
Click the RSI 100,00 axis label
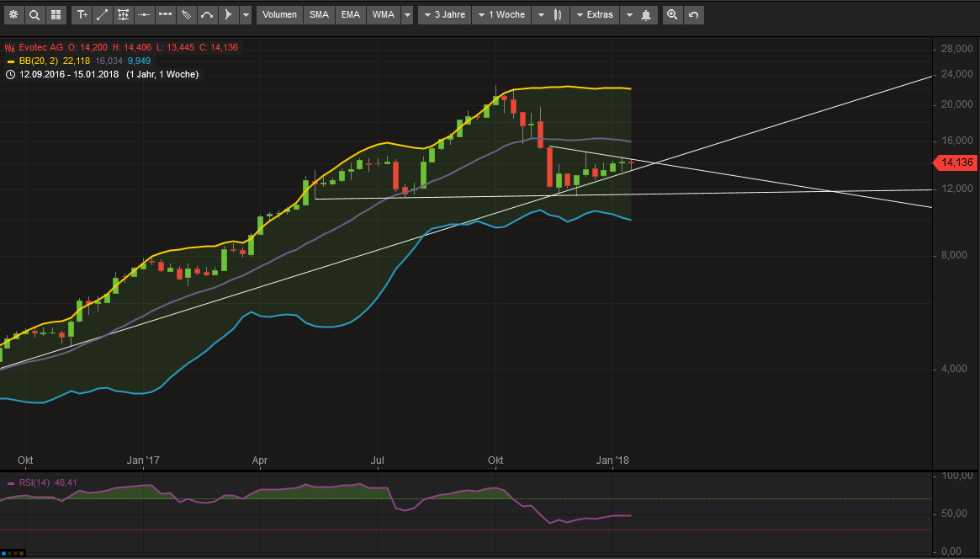[x=957, y=476]
